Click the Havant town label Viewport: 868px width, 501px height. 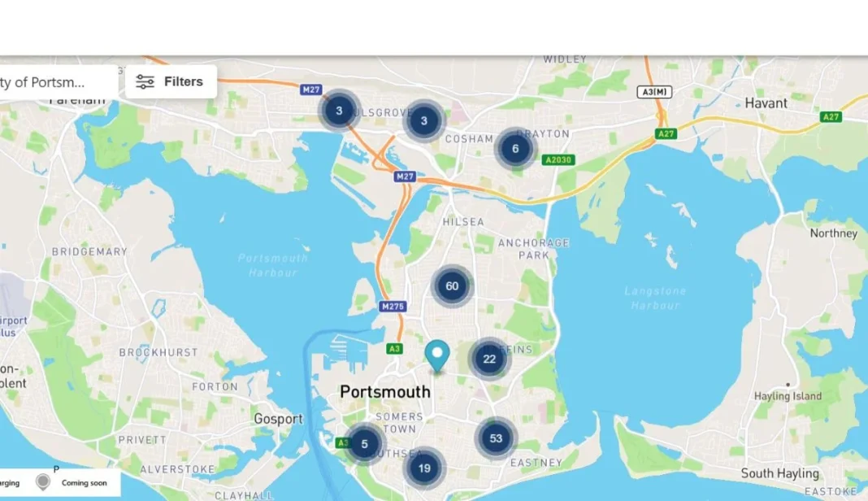[766, 103]
